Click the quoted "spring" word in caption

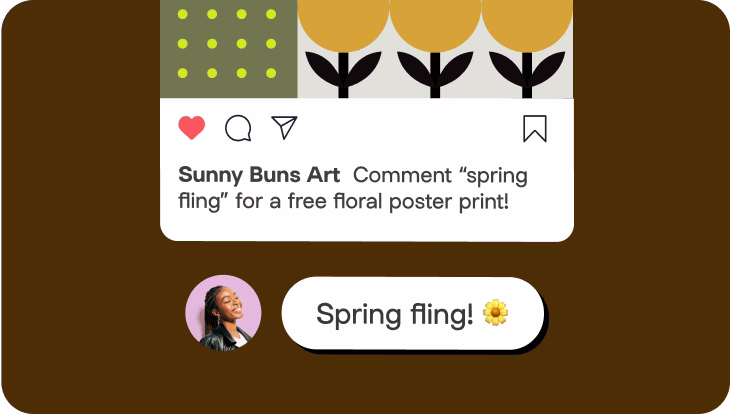coord(493,176)
